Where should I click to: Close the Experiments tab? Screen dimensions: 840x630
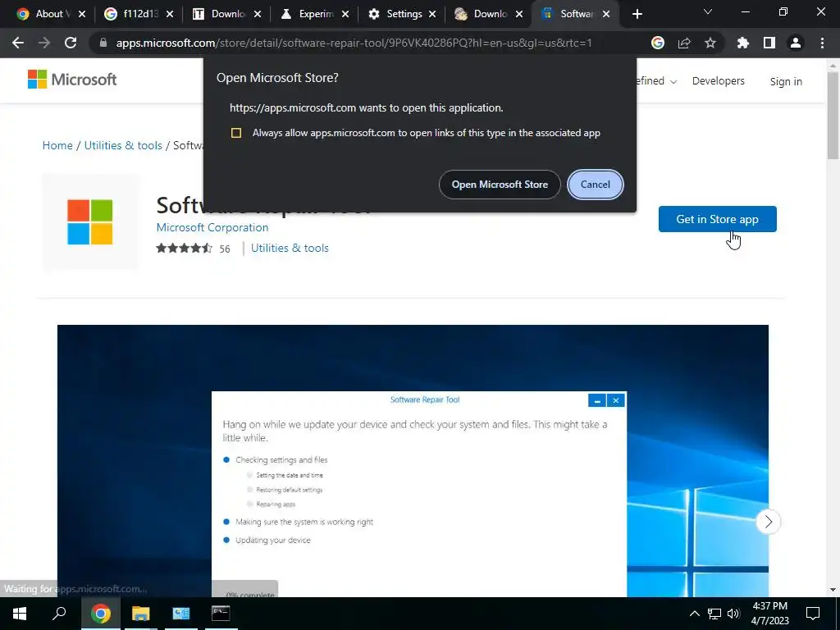pyautogui.click(x=345, y=14)
